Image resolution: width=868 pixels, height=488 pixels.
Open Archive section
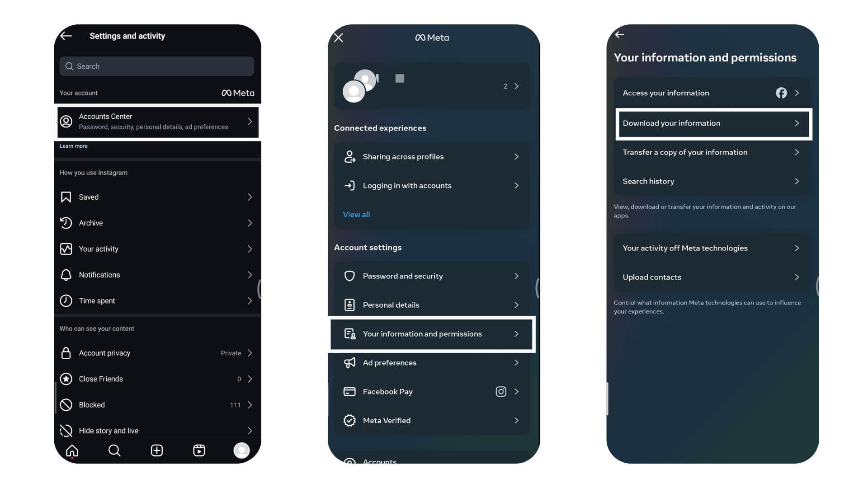157,222
